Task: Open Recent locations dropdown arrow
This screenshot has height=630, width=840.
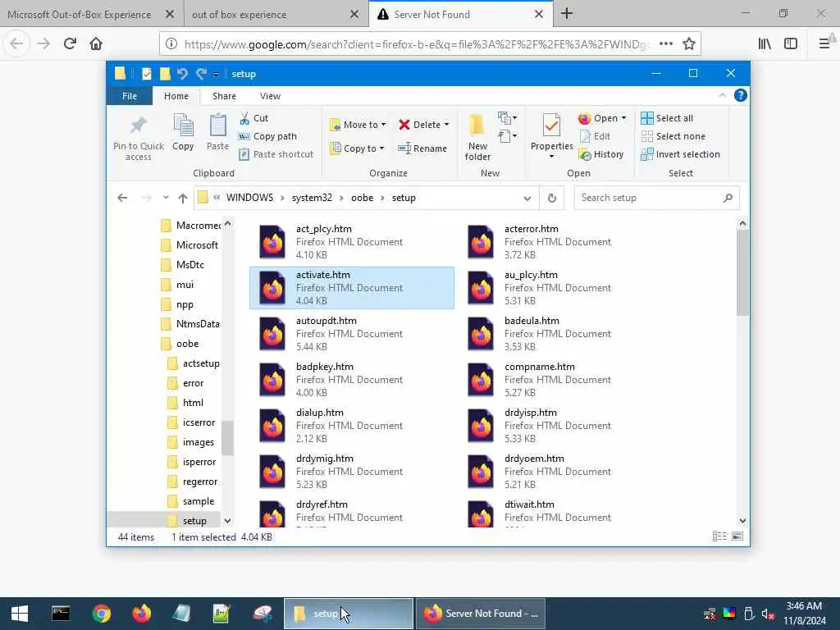Action: [166, 198]
